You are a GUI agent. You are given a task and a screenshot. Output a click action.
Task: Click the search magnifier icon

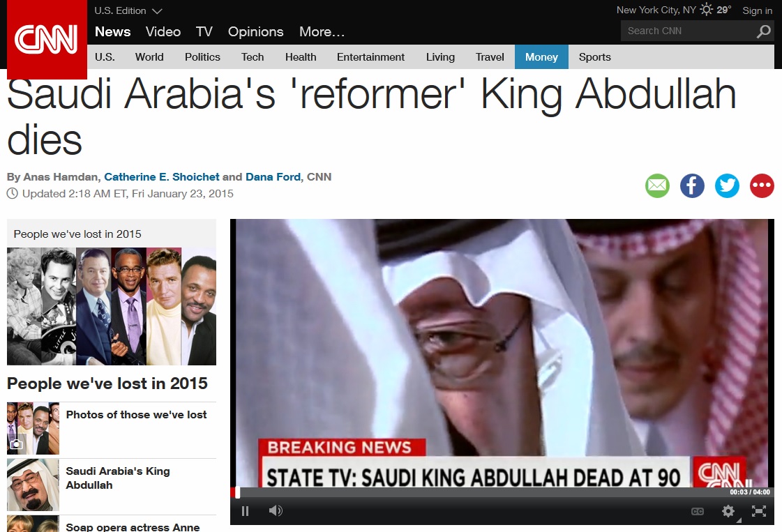764,31
